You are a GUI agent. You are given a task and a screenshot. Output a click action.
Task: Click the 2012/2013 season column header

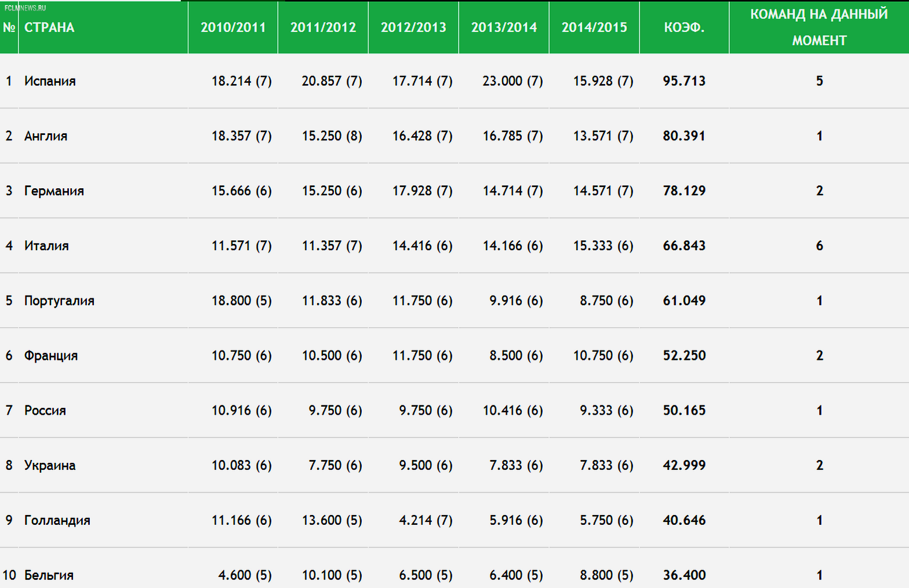(x=413, y=28)
